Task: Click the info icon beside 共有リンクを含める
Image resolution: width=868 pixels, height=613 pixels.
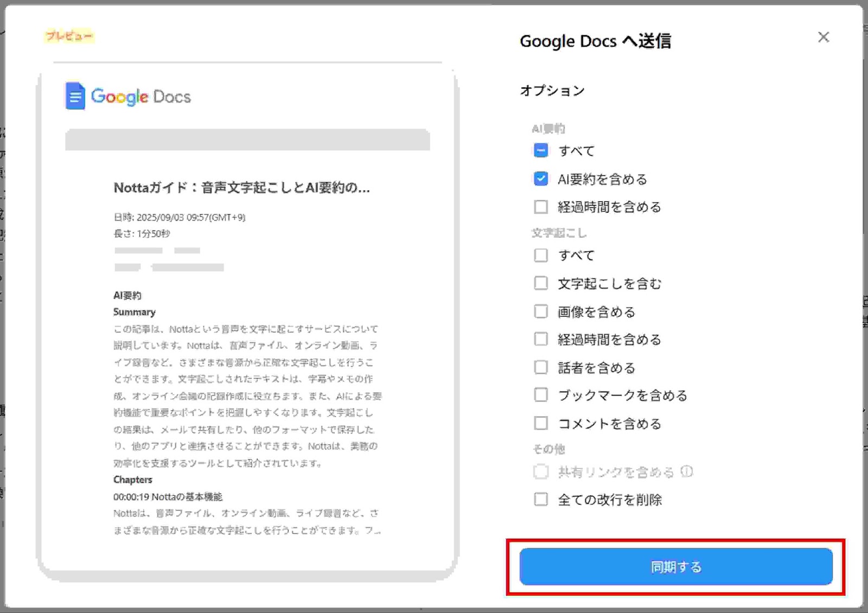Action: [687, 471]
